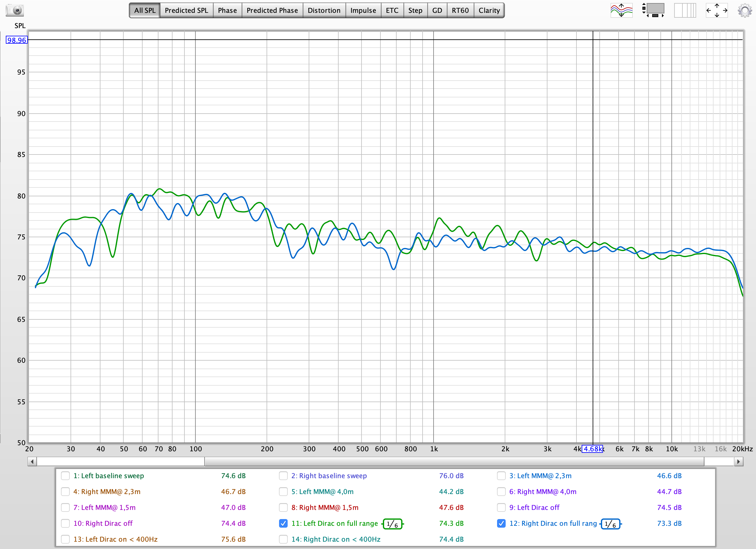
Task: Hide the Right Dirac on full range trace
Action: [501, 523]
